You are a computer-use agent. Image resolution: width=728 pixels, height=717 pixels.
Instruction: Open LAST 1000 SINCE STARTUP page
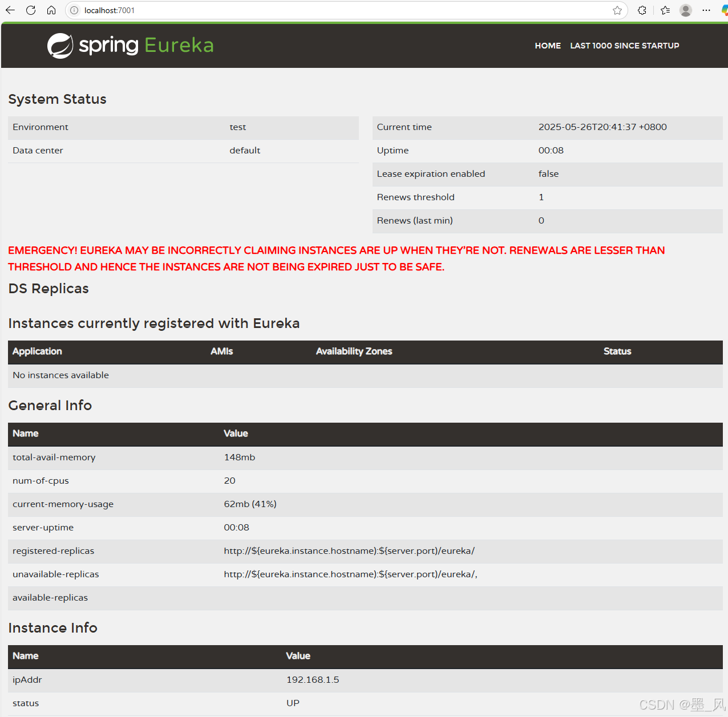click(625, 46)
